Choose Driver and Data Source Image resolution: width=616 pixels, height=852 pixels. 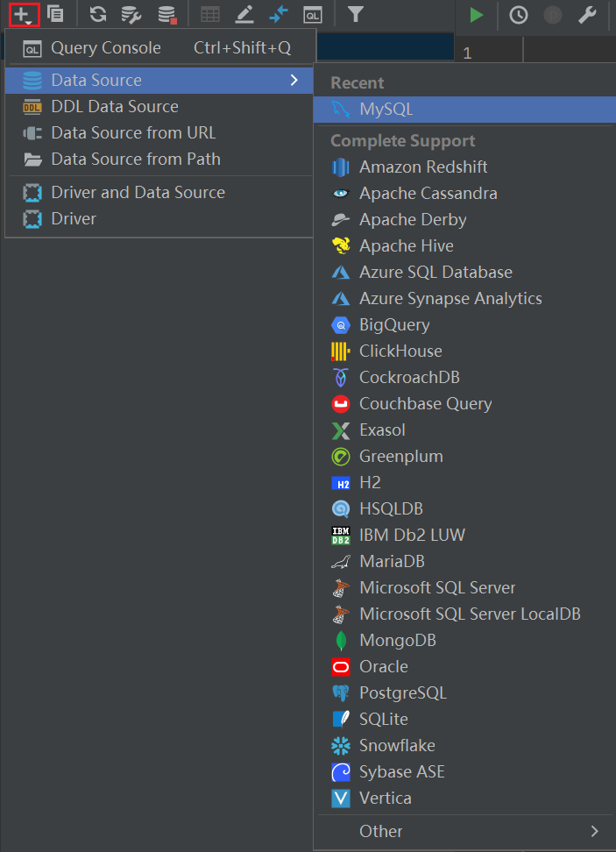159,192
